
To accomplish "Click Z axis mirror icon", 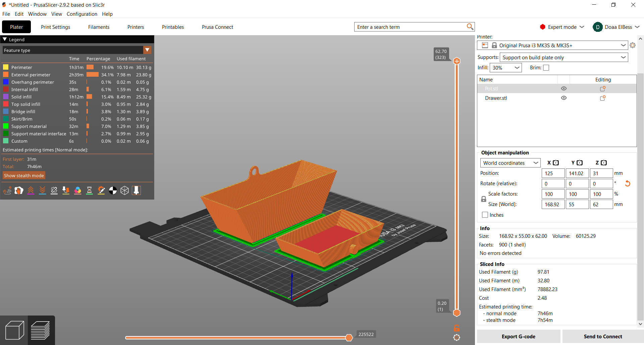I will coord(604,163).
